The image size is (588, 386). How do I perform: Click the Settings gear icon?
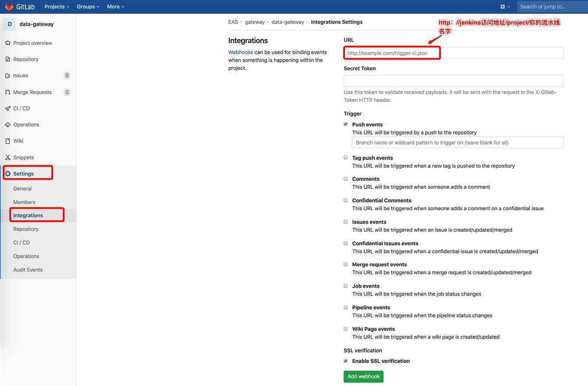tap(7, 174)
